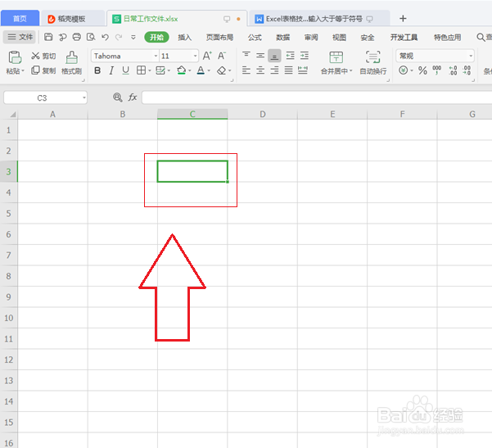Image resolution: width=492 pixels, height=448 pixels.
Task: Click distributed alignment icon
Action: 303,70
